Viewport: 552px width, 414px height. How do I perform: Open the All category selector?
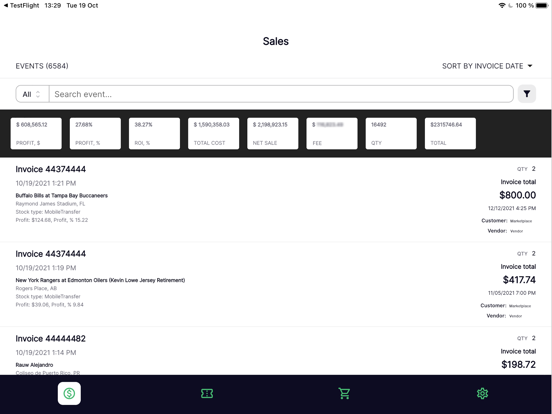point(32,94)
